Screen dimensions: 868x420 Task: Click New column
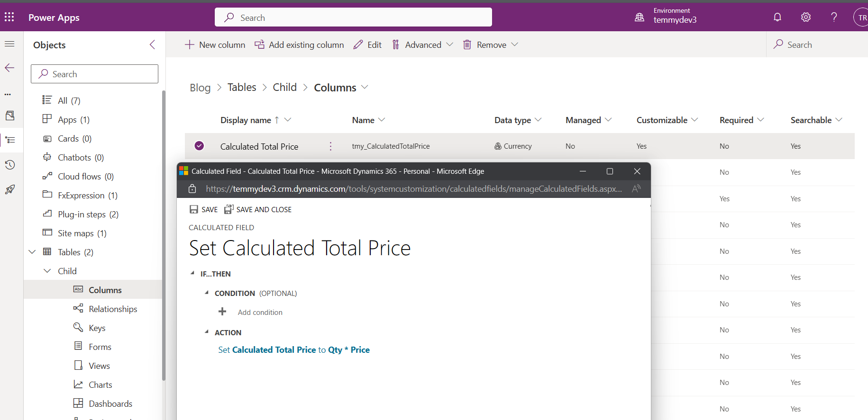[x=215, y=45]
